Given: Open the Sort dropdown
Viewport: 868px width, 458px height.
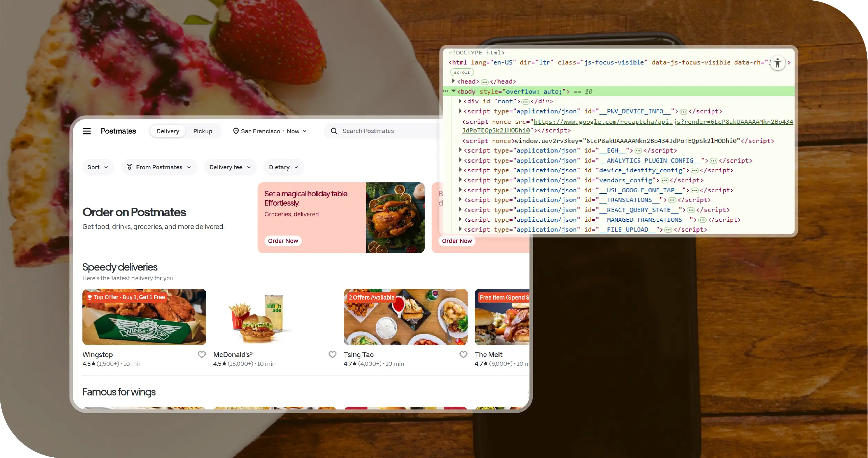Looking at the screenshot, I should click(98, 167).
